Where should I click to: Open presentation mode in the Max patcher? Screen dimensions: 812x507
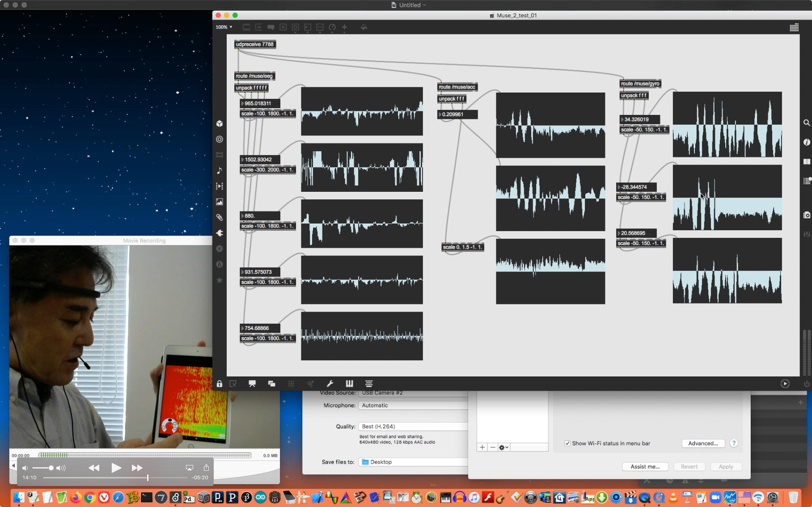coord(252,384)
